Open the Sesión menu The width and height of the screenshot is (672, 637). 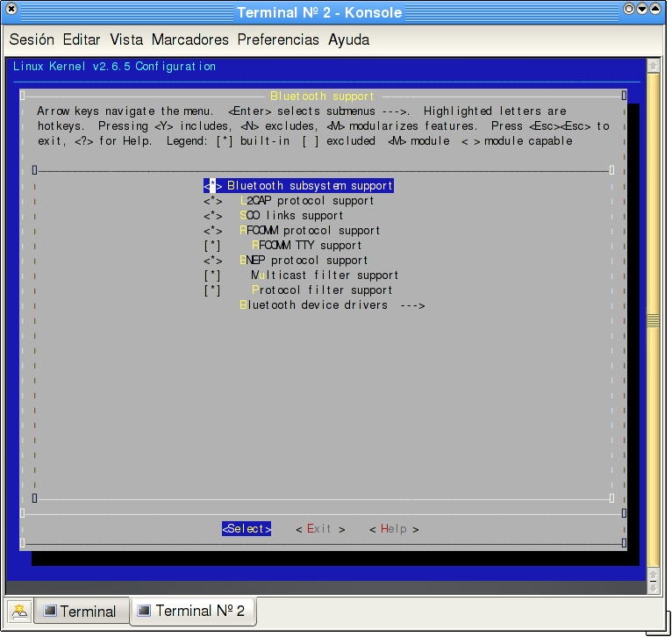(x=32, y=39)
